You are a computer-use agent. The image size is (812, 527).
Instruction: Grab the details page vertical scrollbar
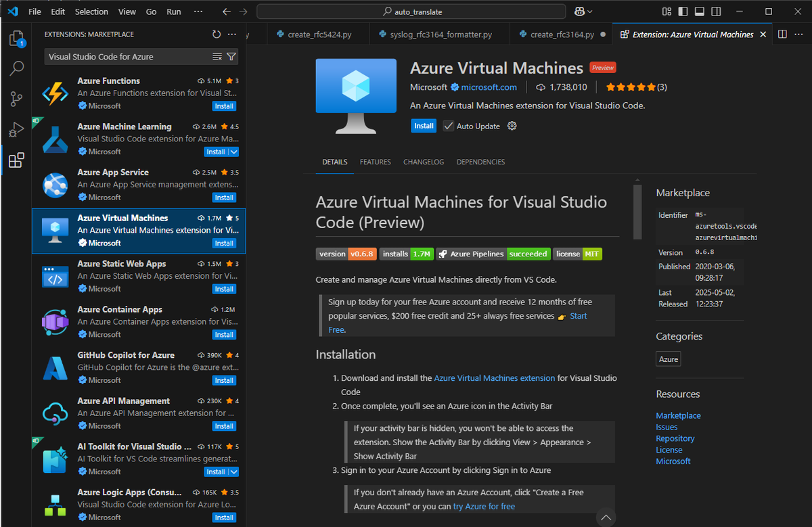[637, 212]
